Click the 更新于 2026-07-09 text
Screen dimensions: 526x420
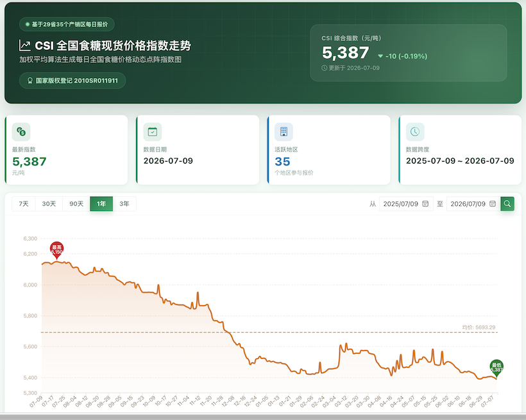coord(354,68)
